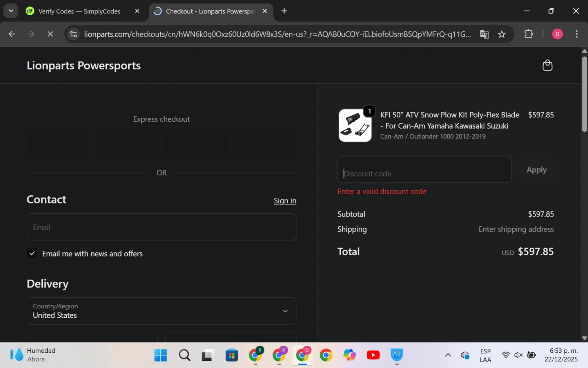Click the scrollbar down arrow
The image size is (588, 368).
coord(584,338)
